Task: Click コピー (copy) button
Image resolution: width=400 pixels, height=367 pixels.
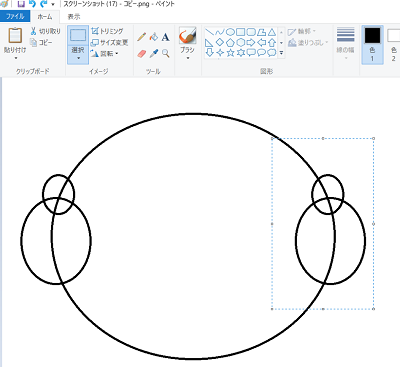Action: click(x=41, y=42)
